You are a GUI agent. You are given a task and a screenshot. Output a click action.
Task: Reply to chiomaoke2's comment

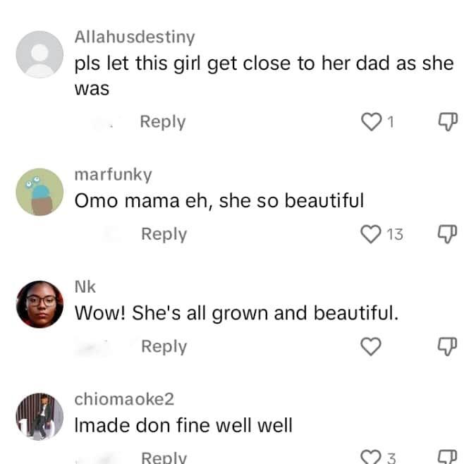(164, 457)
